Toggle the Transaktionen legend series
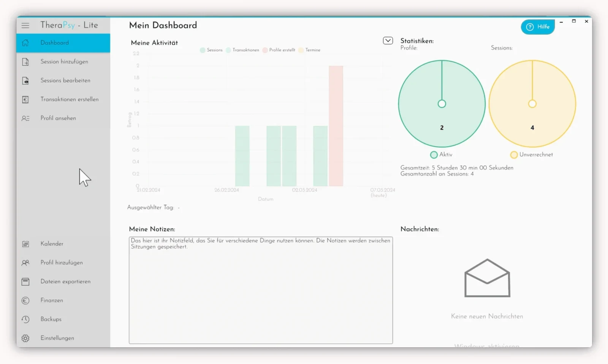 coord(242,50)
